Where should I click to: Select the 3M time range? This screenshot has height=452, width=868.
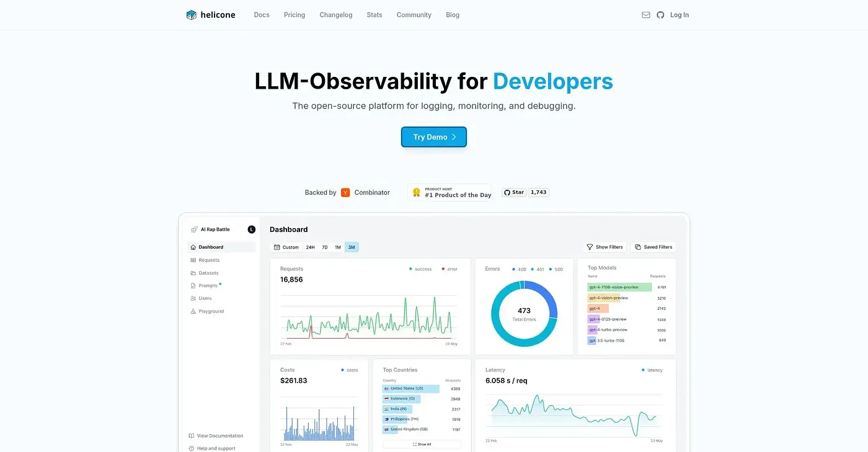(x=352, y=247)
